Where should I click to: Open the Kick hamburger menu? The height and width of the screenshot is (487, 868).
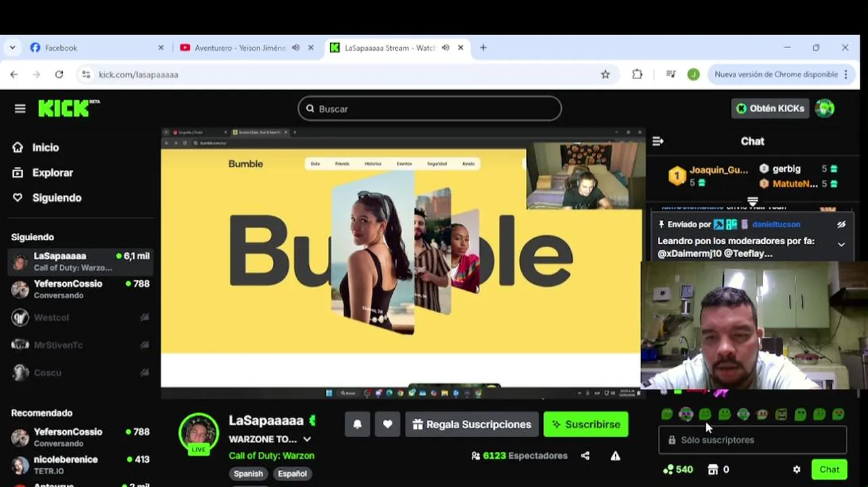(x=20, y=108)
